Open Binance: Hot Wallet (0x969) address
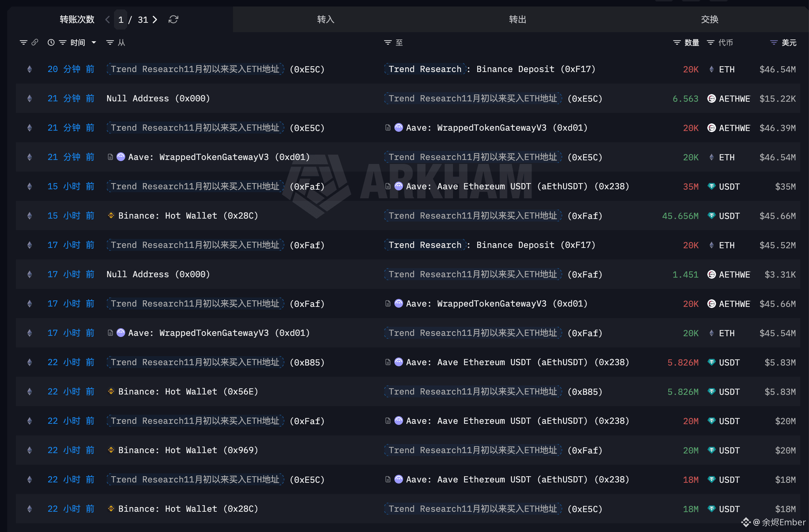809x532 pixels. (188, 450)
